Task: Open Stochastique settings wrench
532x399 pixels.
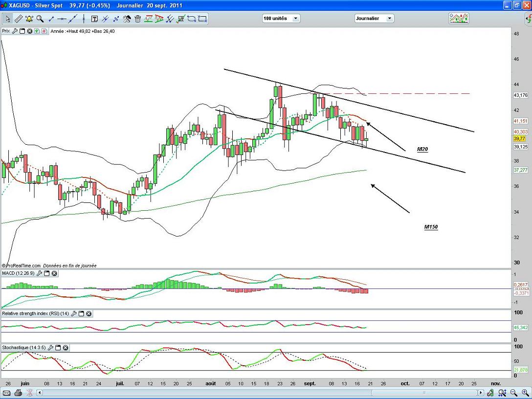Action: click(x=50, y=348)
